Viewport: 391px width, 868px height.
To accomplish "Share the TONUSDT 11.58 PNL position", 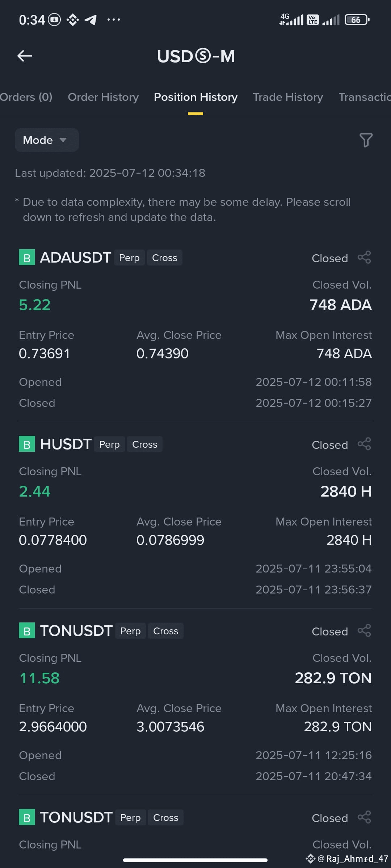I will pos(364,631).
